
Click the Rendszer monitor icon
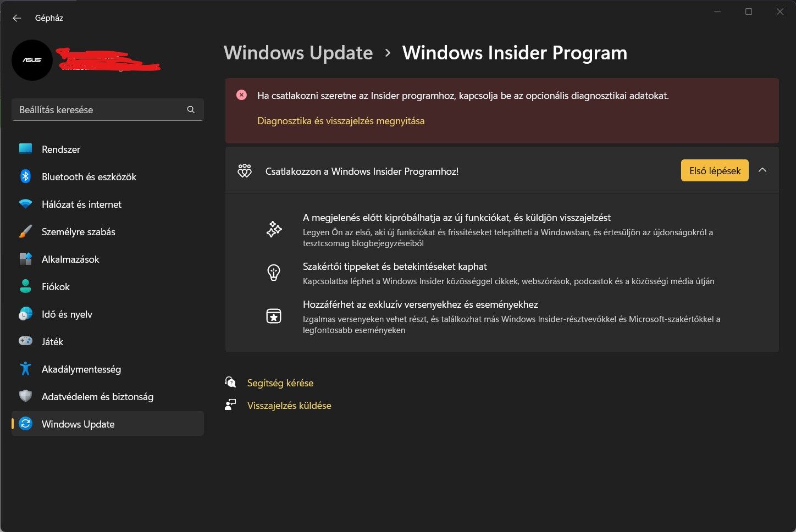click(25, 149)
